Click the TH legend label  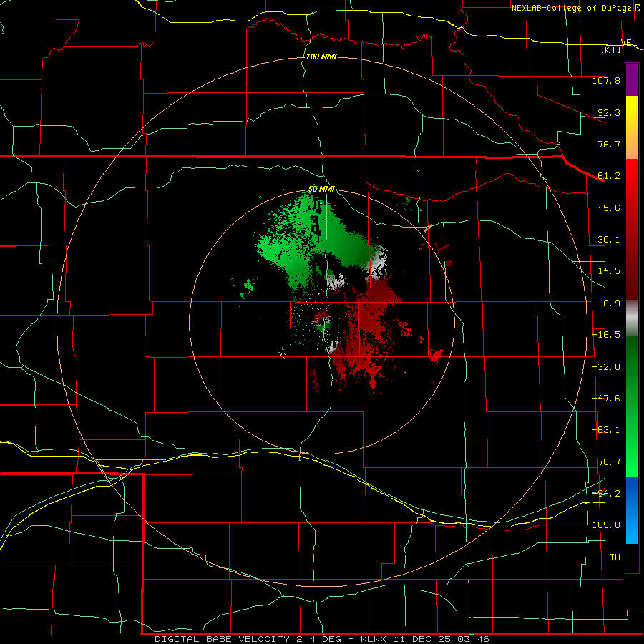point(615,557)
